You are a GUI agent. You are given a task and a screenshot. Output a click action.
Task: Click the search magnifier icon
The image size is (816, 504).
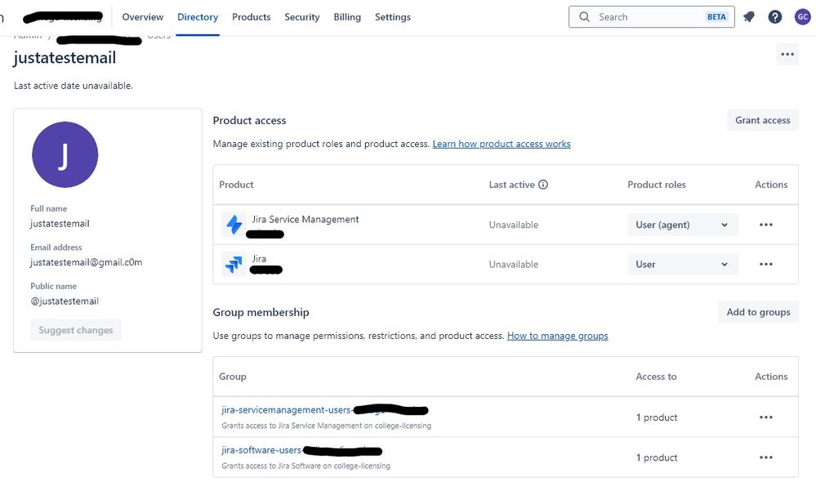pyautogui.click(x=584, y=17)
